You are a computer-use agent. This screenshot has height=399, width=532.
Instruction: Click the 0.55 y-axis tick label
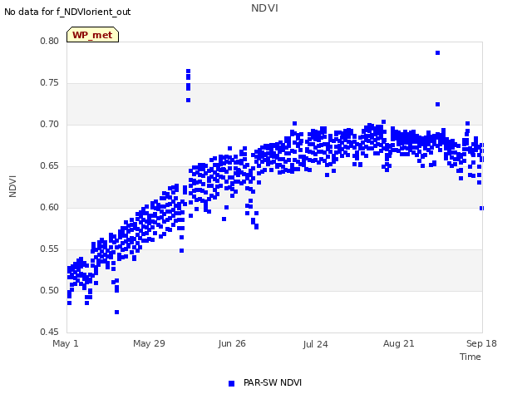pyautogui.click(x=50, y=249)
